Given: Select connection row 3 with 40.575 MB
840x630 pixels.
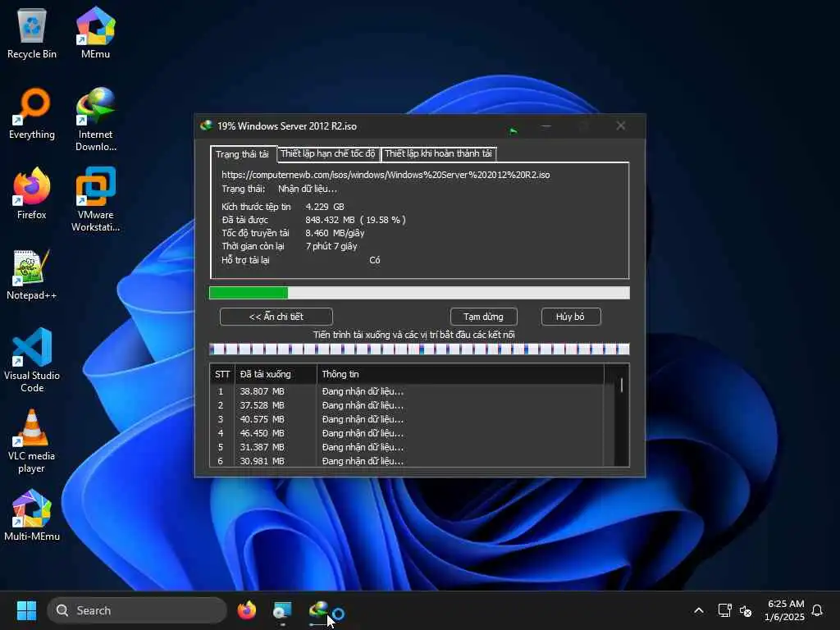Looking at the screenshot, I should click(x=407, y=419).
